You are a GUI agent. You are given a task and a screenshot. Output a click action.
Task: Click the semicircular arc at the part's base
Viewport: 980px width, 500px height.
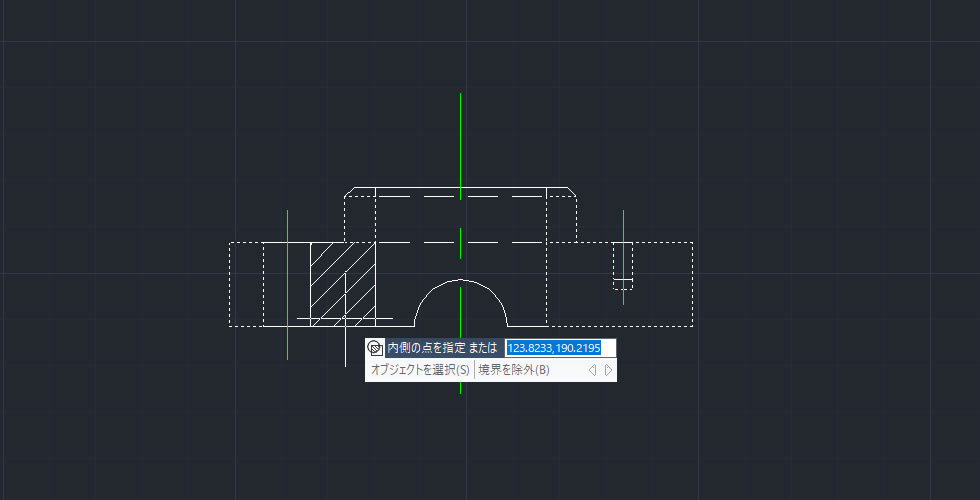coord(461,280)
